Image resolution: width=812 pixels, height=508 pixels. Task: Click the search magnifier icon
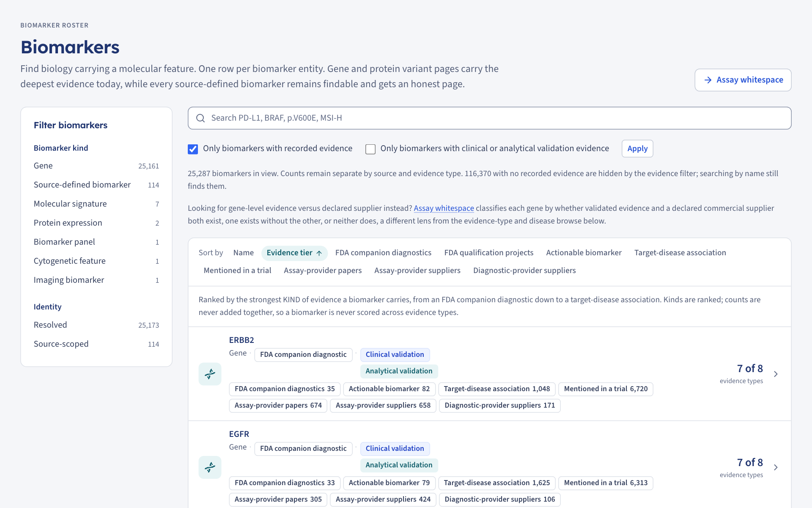point(200,118)
